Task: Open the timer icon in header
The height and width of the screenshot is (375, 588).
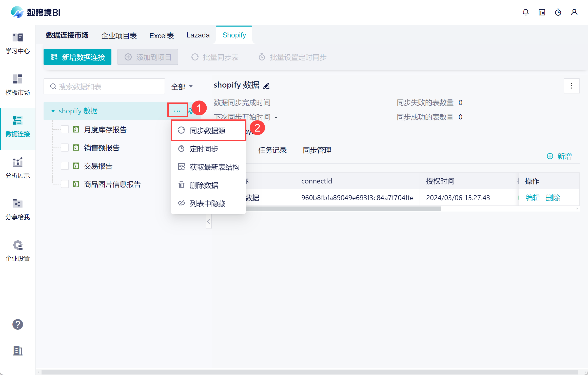Action: click(558, 12)
